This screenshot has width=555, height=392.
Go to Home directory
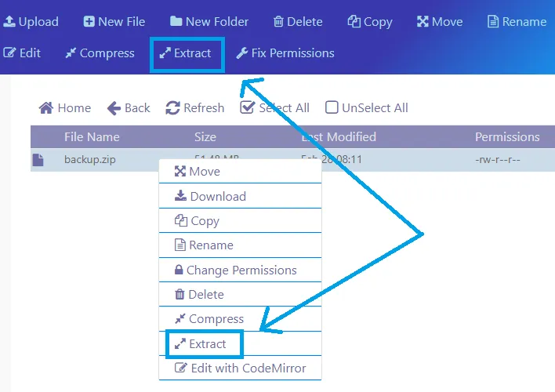(x=65, y=108)
